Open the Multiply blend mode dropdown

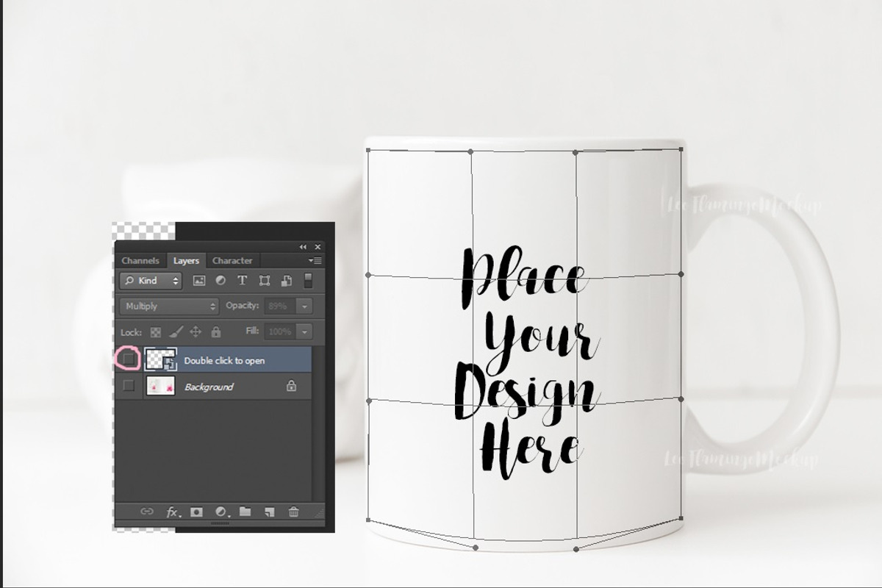click(170, 306)
